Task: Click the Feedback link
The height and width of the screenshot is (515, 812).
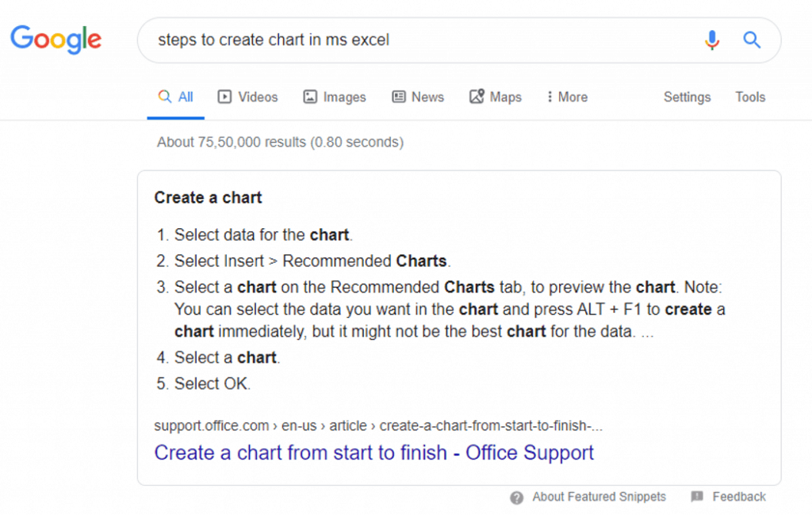Action: (x=739, y=497)
